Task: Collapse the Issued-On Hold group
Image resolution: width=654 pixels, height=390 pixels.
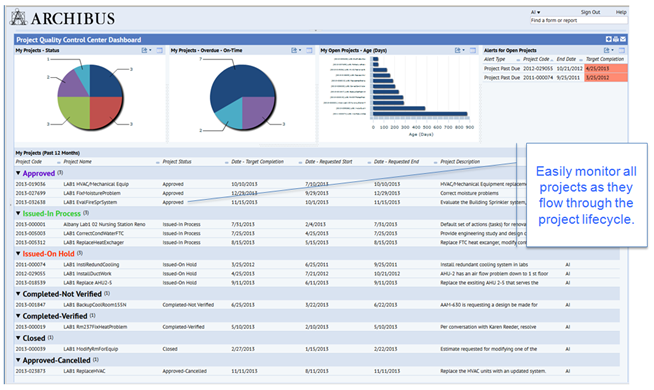Action: pyautogui.click(x=18, y=253)
